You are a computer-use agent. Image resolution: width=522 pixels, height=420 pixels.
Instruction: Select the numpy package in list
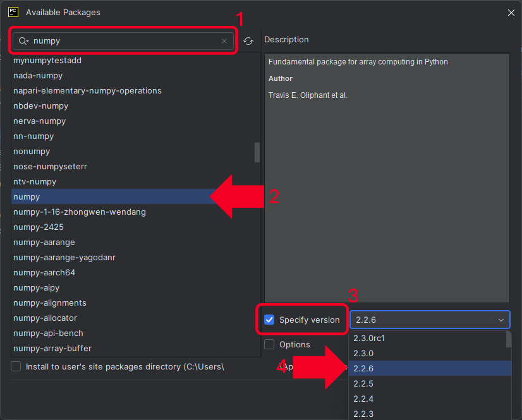point(27,197)
